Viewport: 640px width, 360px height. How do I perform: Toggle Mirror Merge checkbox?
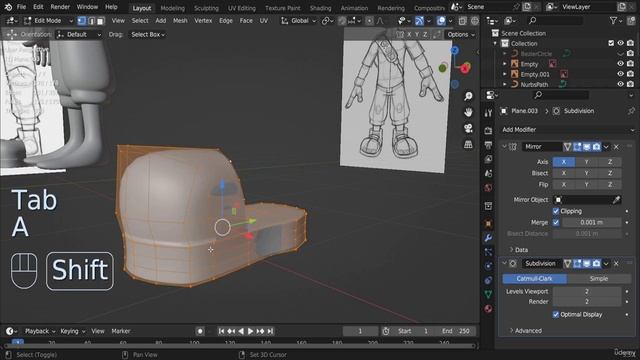tap(556, 222)
